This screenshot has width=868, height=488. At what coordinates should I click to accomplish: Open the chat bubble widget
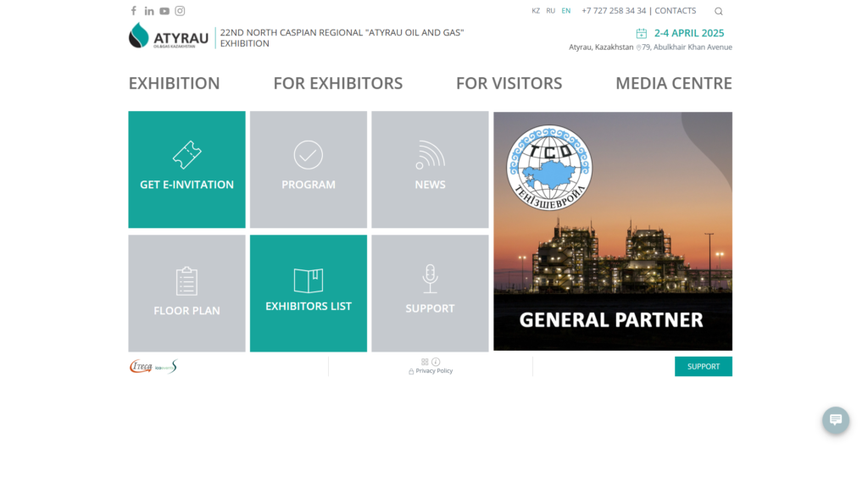(835, 420)
